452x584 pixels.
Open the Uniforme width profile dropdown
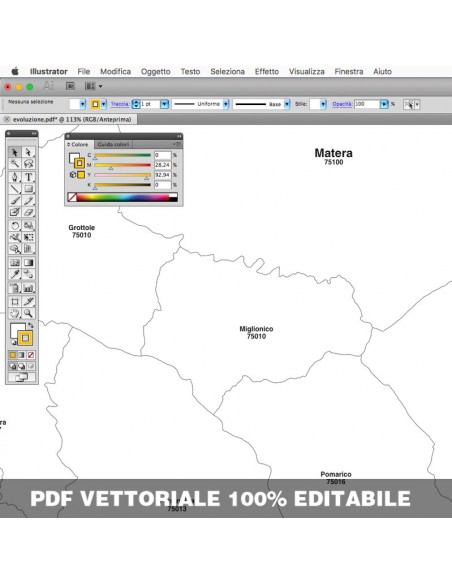226,104
